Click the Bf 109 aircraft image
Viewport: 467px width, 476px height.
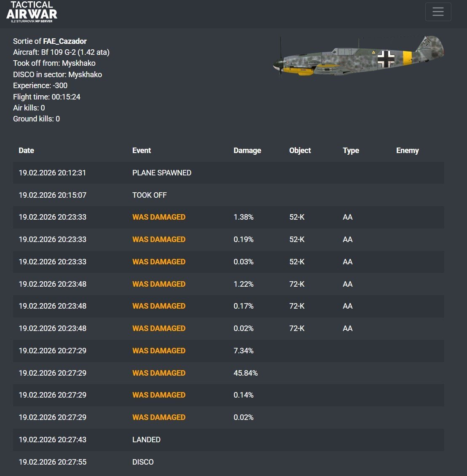pyautogui.click(x=358, y=57)
